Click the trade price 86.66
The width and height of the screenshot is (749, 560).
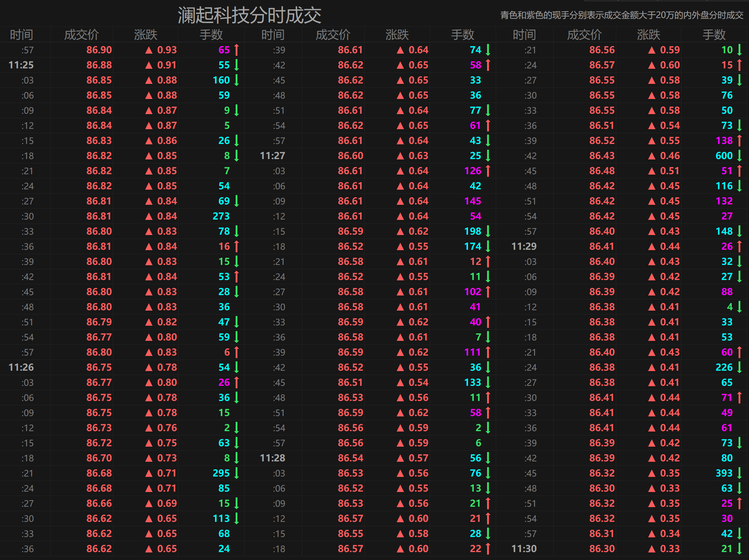(99, 503)
